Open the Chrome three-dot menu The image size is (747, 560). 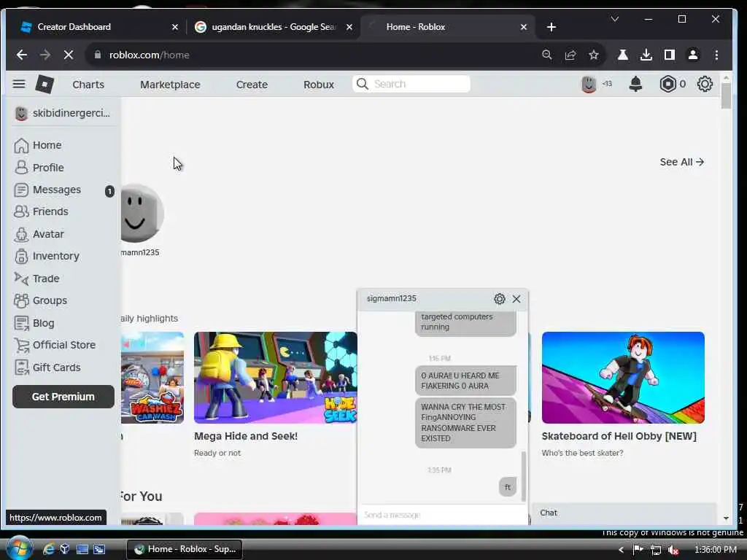click(x=716, y=55)
